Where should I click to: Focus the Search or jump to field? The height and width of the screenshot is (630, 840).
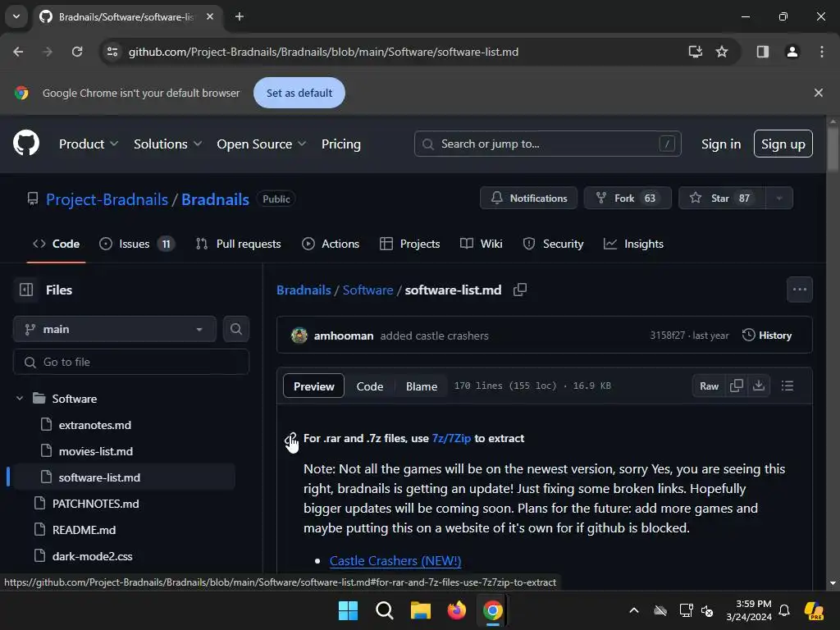(x=547, y=144)
